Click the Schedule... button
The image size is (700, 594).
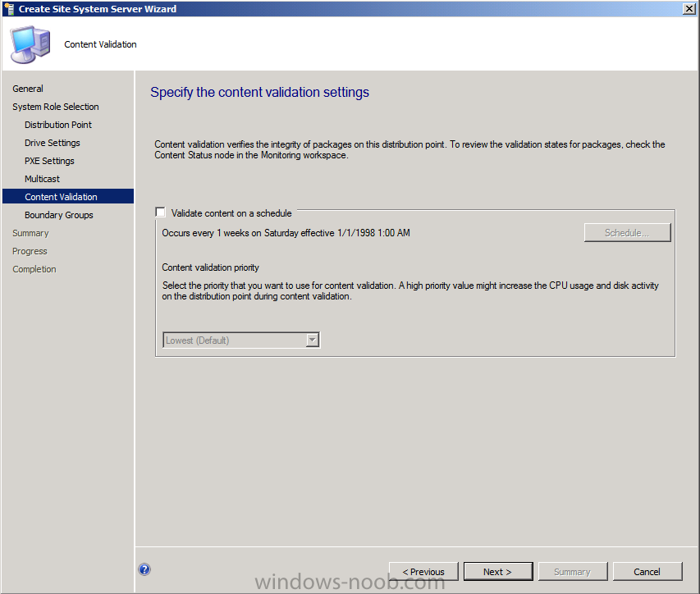[x=627, y=232]
